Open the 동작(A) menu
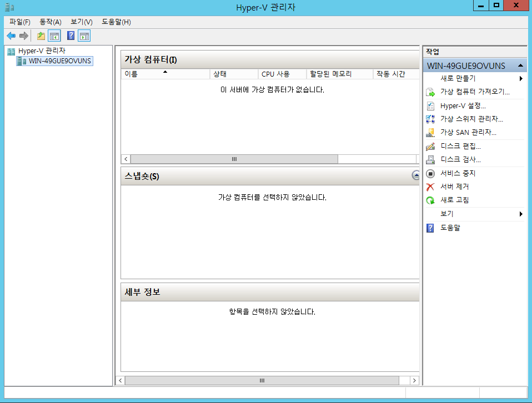532x403 pixels. [50, 22]
